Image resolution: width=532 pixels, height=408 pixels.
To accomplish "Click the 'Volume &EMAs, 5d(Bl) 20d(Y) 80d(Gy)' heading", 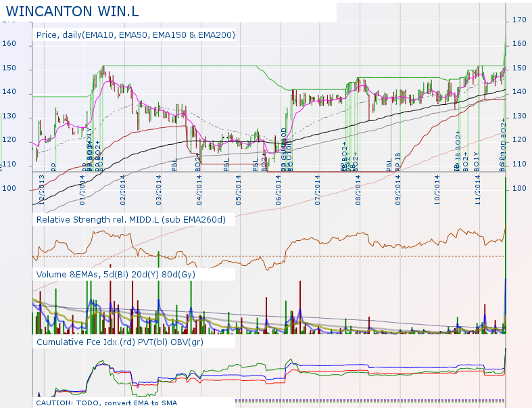I will point(116,275).
